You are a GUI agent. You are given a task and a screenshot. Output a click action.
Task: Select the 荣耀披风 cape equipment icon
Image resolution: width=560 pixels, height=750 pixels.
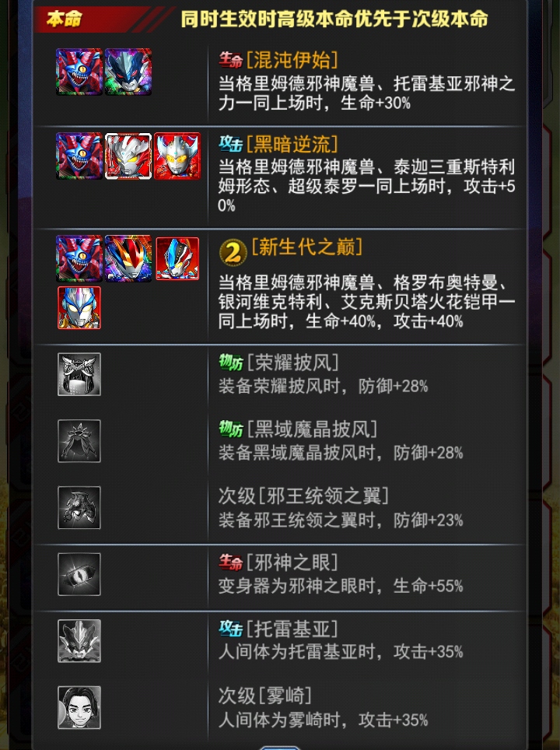point(79,374)
